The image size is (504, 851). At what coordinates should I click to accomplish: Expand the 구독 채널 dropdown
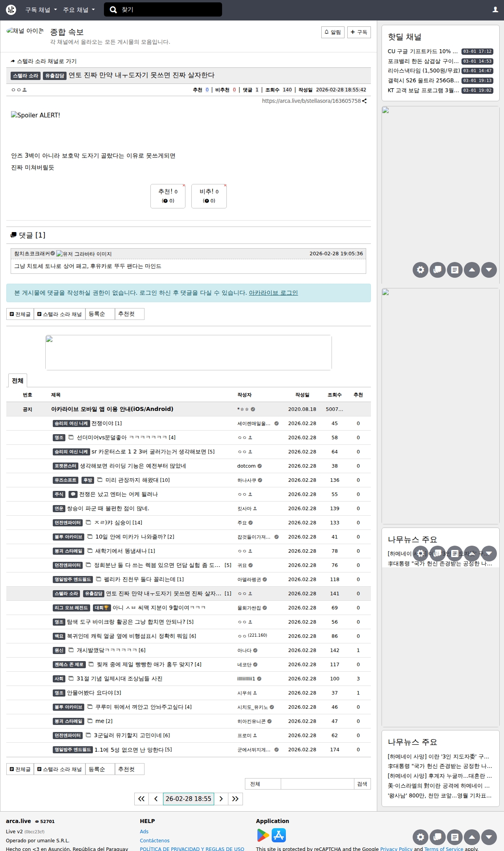coord(41,10)
